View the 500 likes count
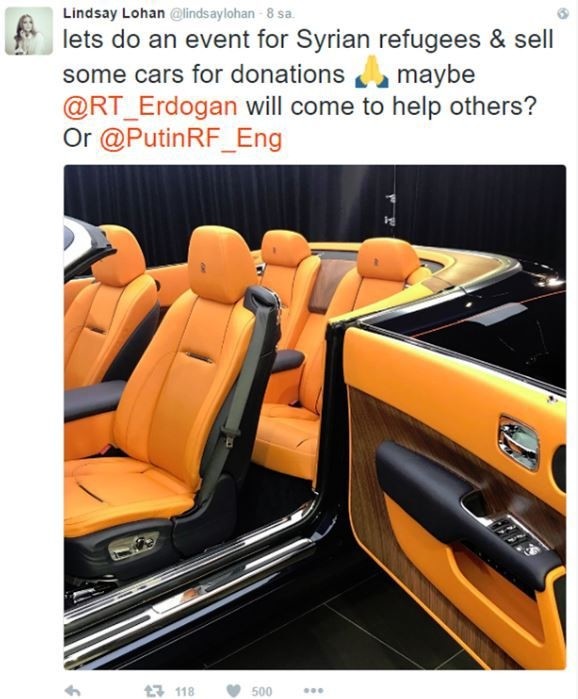 tap(262, 691)
